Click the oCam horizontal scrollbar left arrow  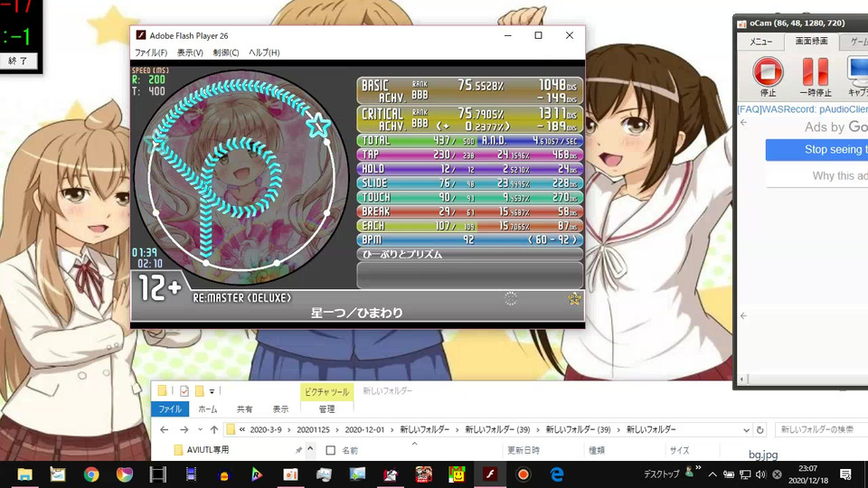741,380
